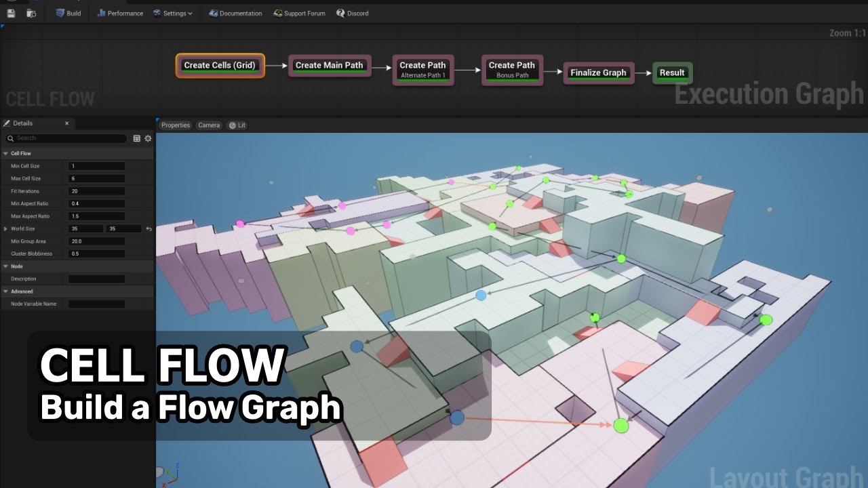The width and height of the screenshot is (868, 488).
Task: Click the Zoom 1:1 indicator
Action: point(847,33)
